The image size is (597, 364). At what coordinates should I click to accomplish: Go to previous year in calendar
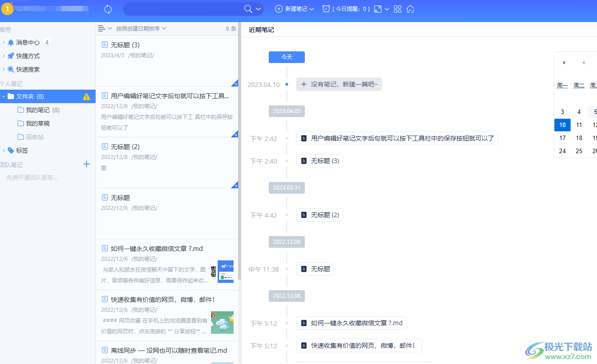pyautogui.click(x=564, y=63)
